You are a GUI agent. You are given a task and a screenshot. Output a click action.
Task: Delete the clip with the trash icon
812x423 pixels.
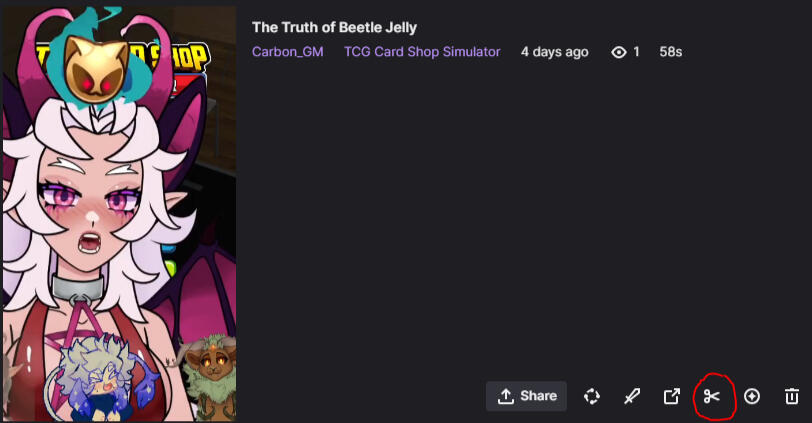click(x=791, y=396)
